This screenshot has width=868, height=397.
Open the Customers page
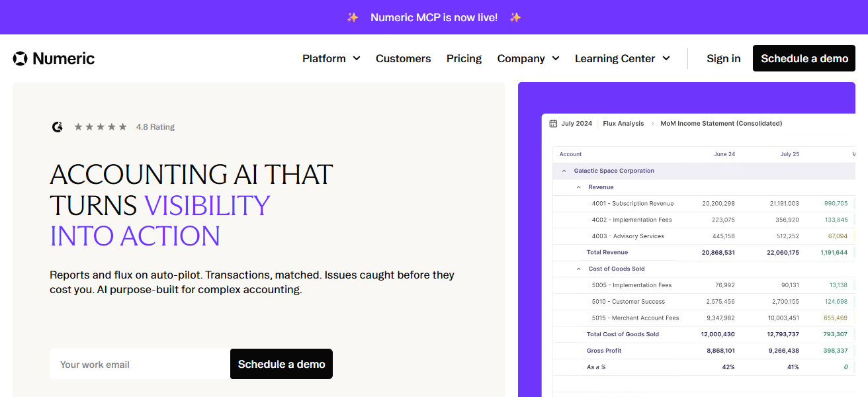403,58
